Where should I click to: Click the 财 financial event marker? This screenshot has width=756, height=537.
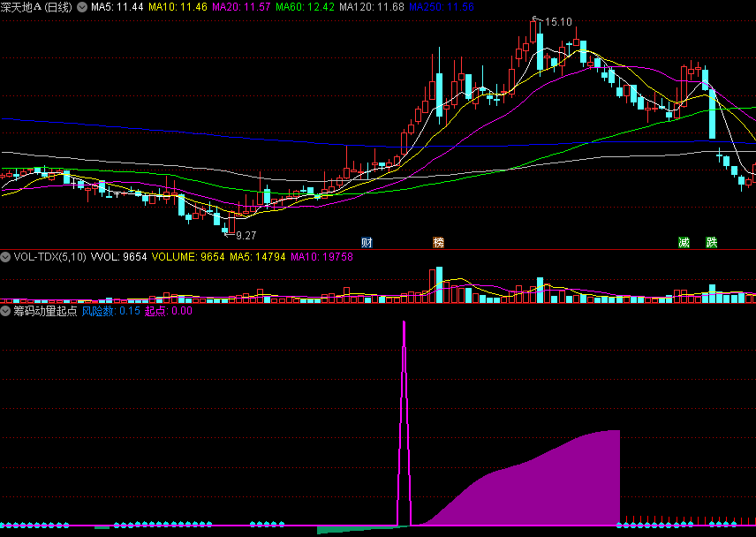367,242
